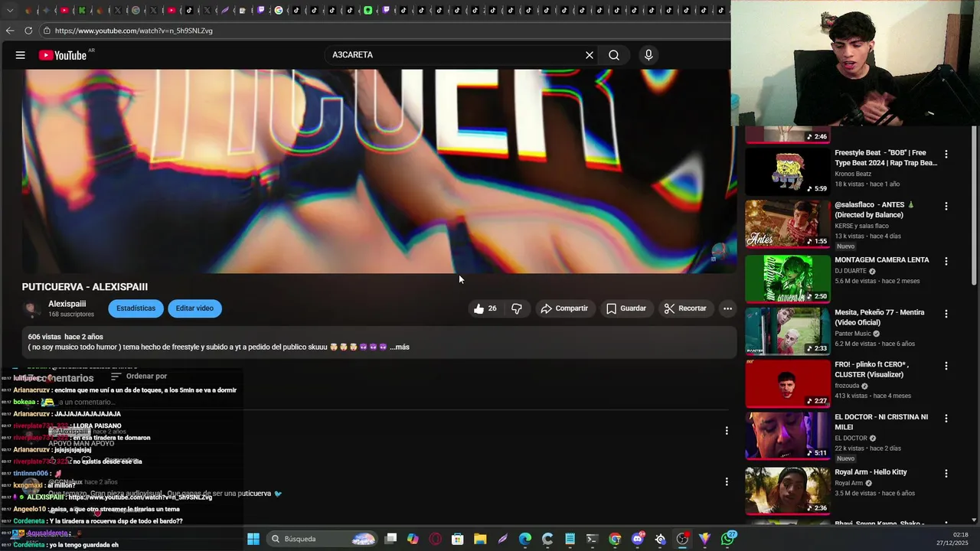Open the FRO! plinko ft CERO thumbnail

tap(788, 383)
